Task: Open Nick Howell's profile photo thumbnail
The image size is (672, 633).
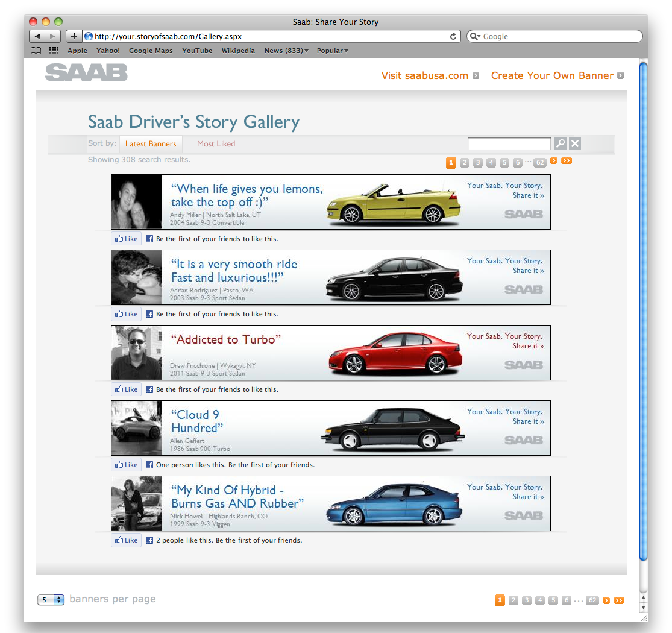Action: click(137, 503)
